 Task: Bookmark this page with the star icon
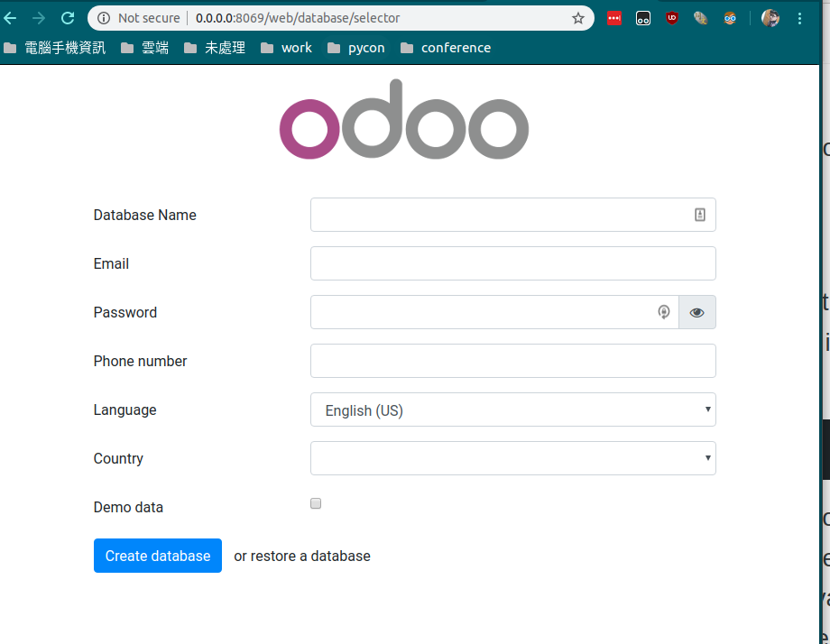point(578,19)
